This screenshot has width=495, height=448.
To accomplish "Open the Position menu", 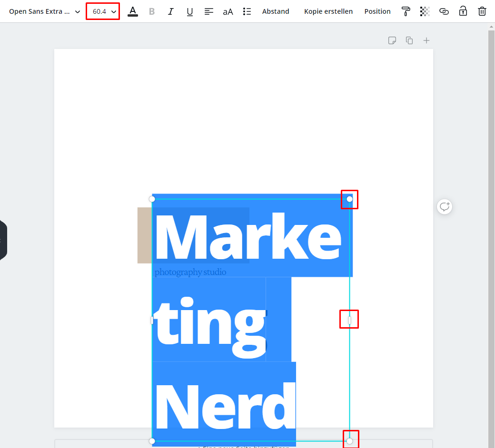I will pos(377,11).
